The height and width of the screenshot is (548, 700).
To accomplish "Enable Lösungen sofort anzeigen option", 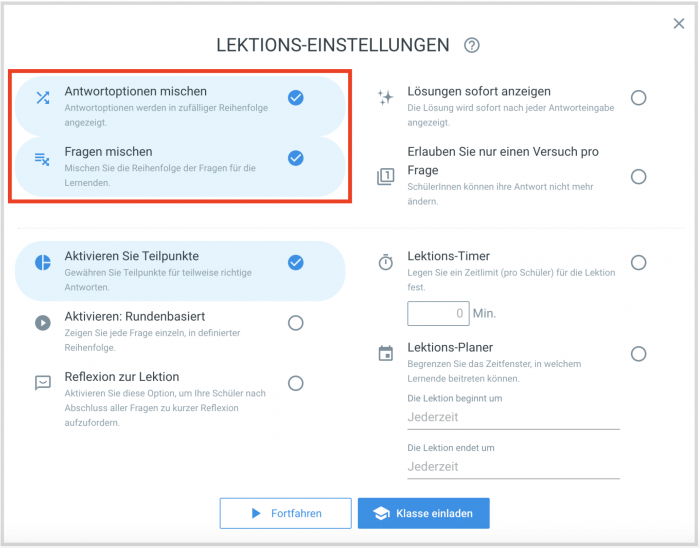I will point(638,98).
